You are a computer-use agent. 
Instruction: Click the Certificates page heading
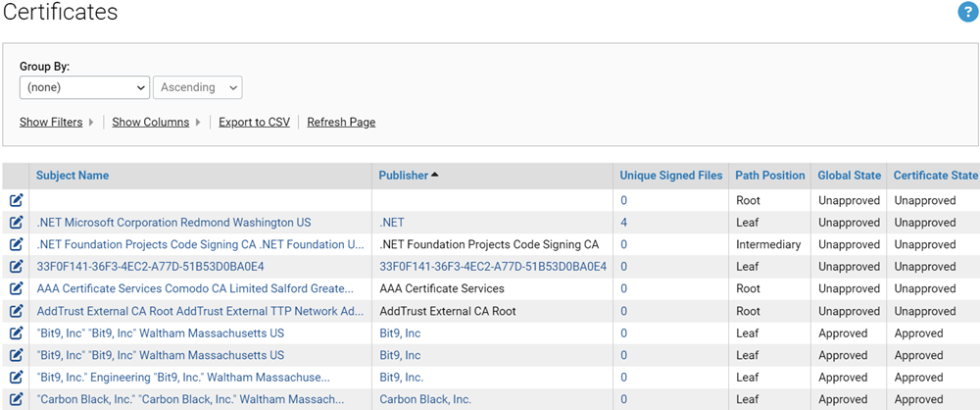pyautogui.click(x=60, y=12)
